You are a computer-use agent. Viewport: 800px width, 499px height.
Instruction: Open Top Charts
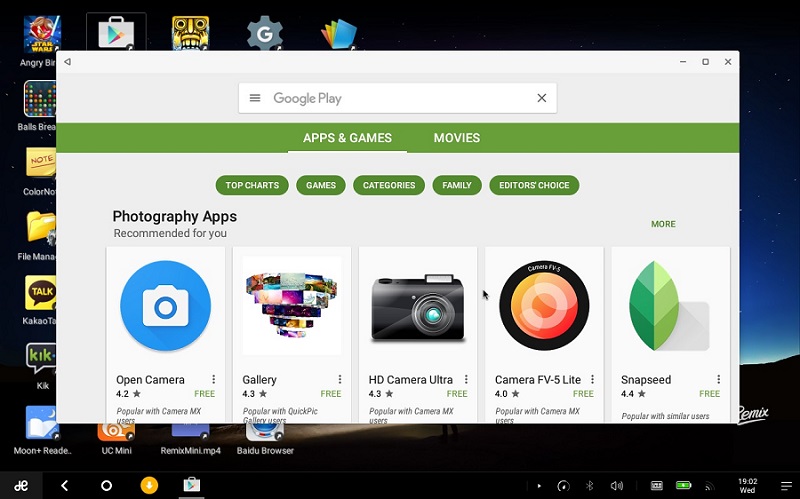pos(252,185)
